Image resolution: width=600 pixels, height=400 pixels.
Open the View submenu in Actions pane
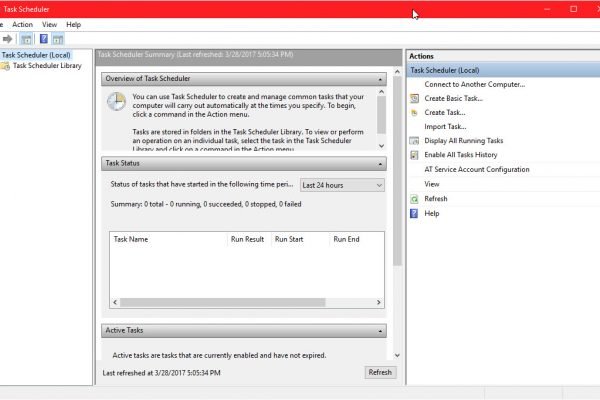[x=432, y=184]
